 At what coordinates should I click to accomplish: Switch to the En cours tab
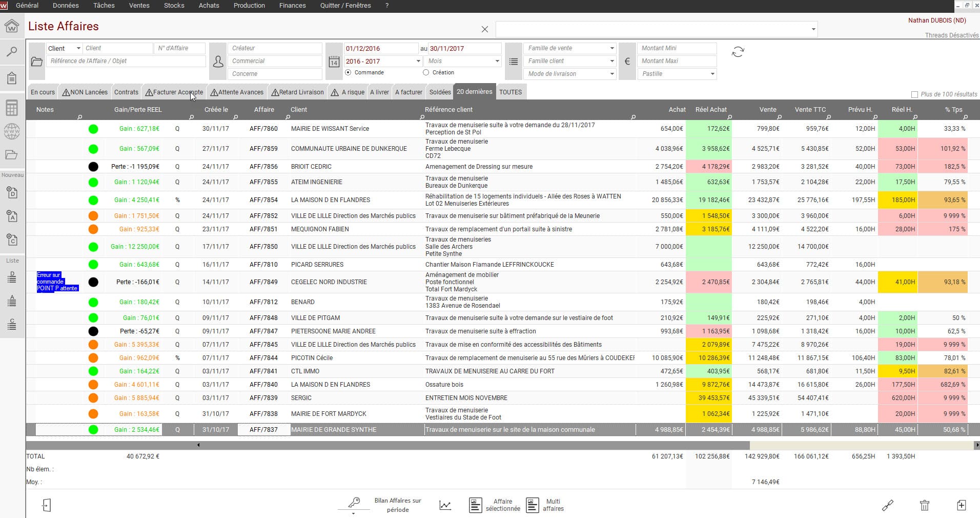[x=43, y=92]
